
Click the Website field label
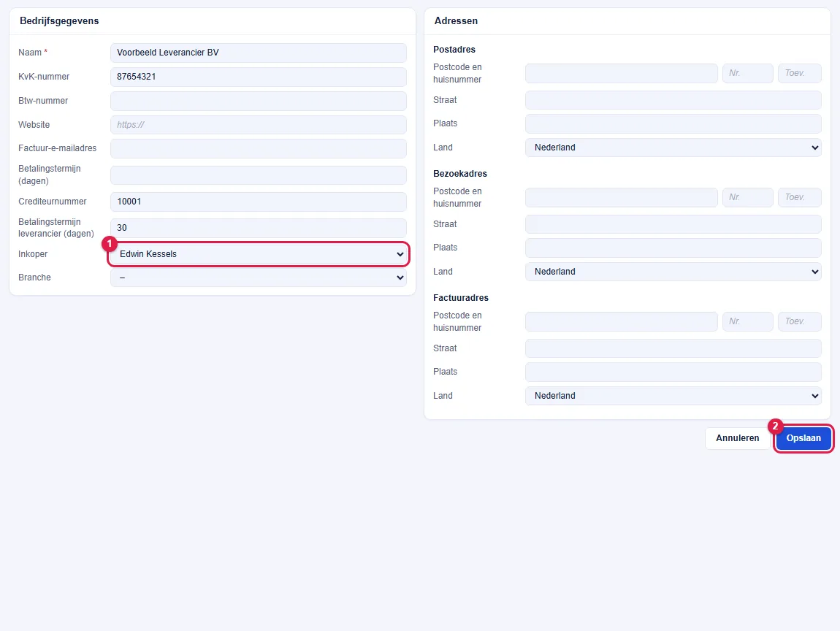[x=34, y=125]
